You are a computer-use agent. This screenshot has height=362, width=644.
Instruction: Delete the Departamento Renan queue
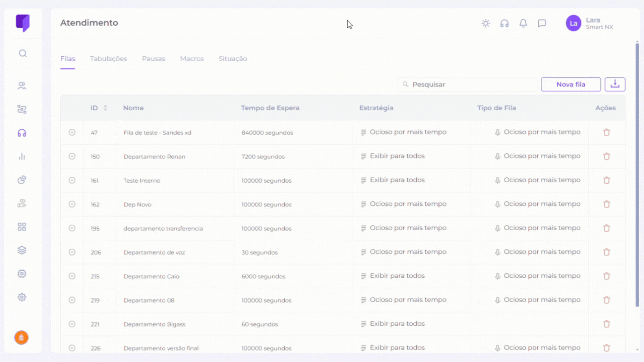[x=606, y=156]
